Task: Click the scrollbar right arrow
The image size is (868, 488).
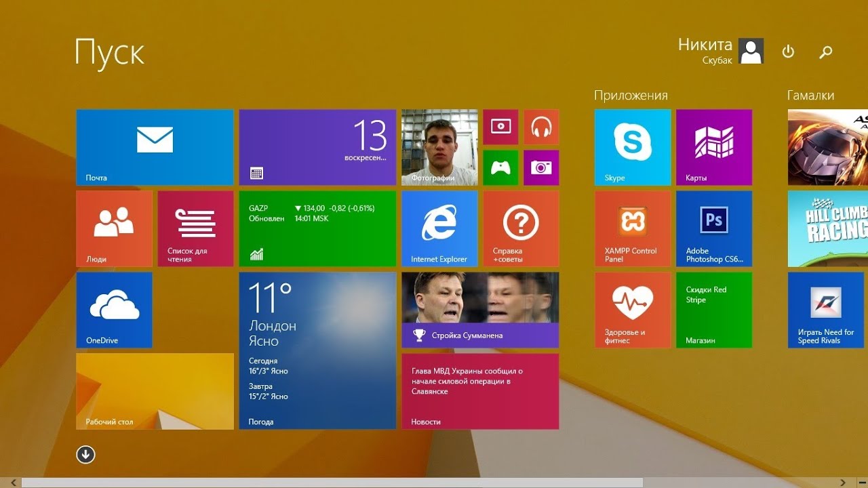Action: click(844, 483)
